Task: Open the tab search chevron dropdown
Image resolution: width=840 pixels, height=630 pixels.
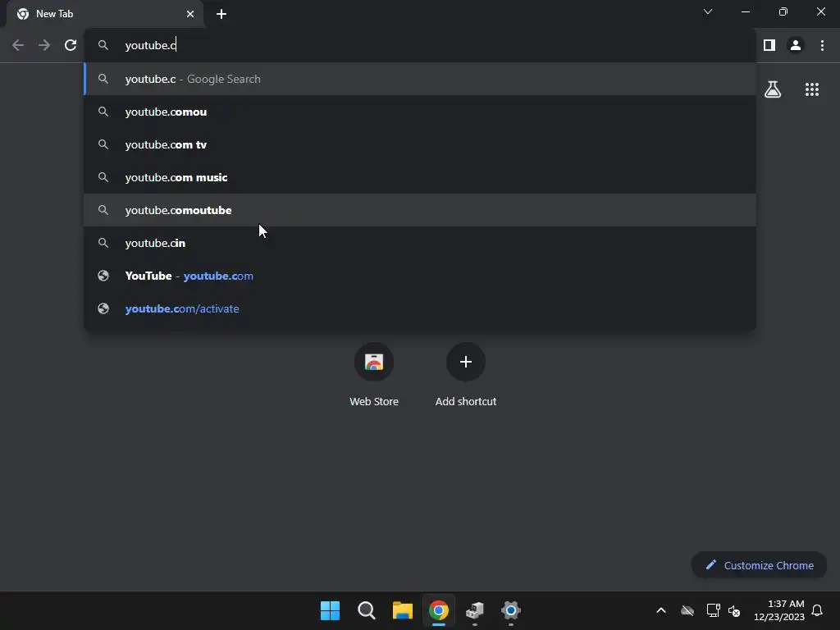Action: [x=708, y=11]
